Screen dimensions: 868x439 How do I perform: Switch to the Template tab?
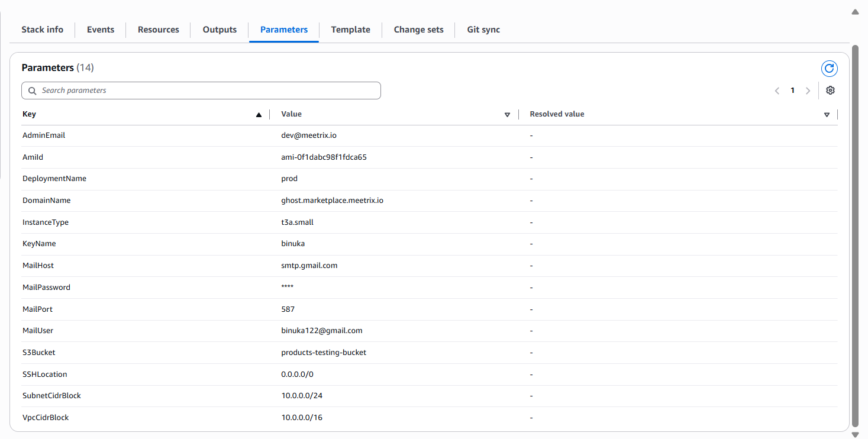(350, 30)
